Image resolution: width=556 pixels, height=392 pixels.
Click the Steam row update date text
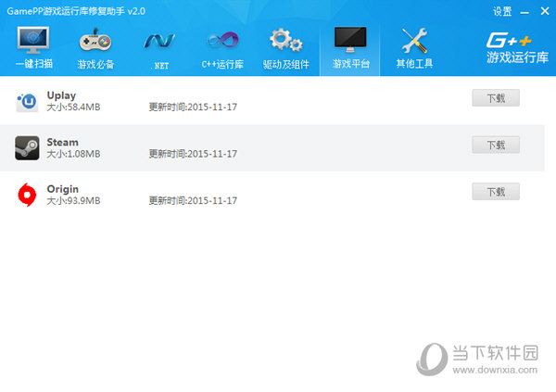point(193,154)
